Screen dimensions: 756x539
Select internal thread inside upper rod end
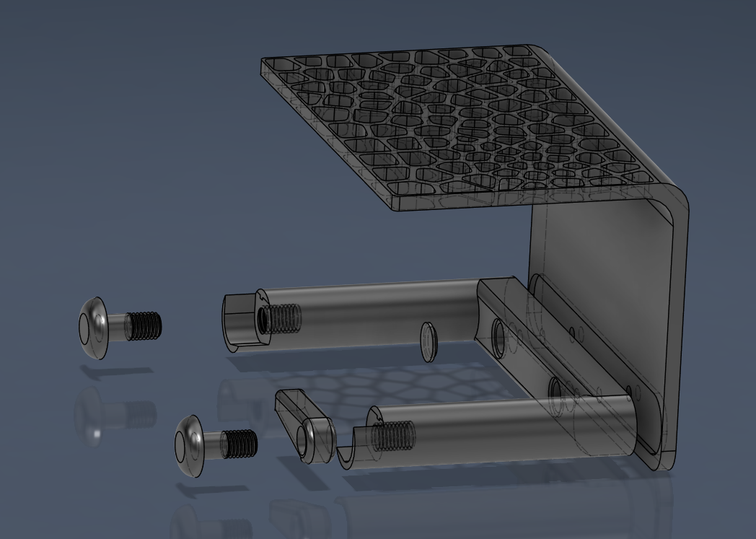[280, 318]
